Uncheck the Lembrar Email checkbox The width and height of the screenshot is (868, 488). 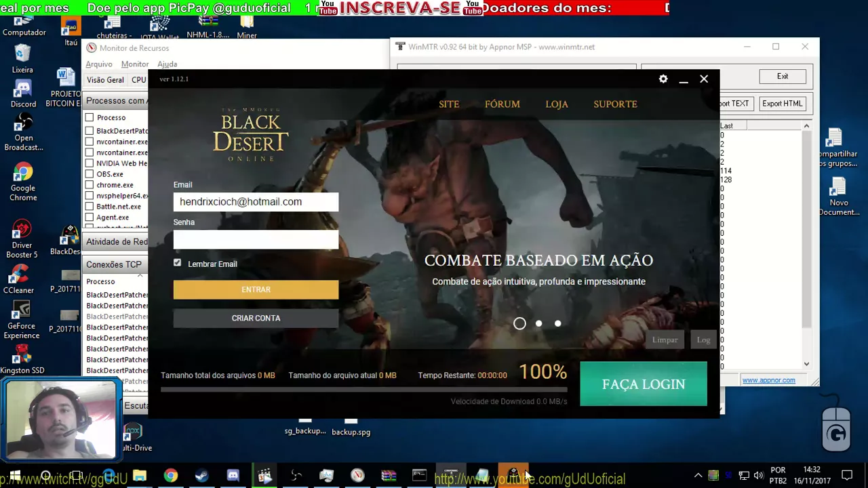coord(178,263)
